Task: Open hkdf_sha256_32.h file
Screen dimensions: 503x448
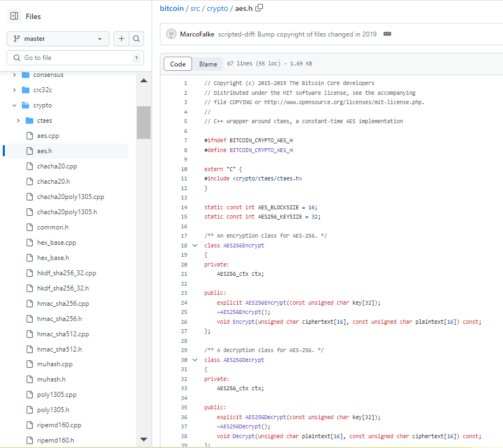Action: coord(63,288)
